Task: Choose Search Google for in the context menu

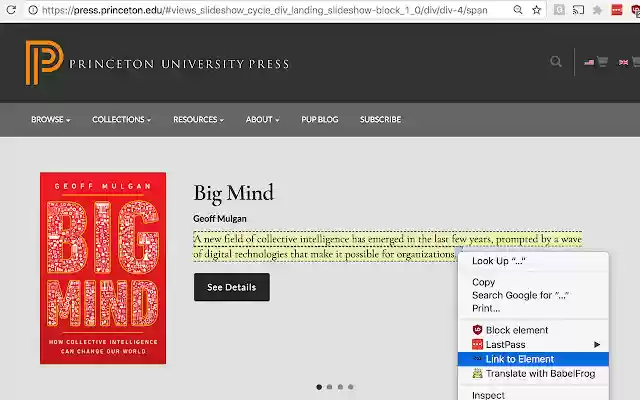Action: (533, 296)
